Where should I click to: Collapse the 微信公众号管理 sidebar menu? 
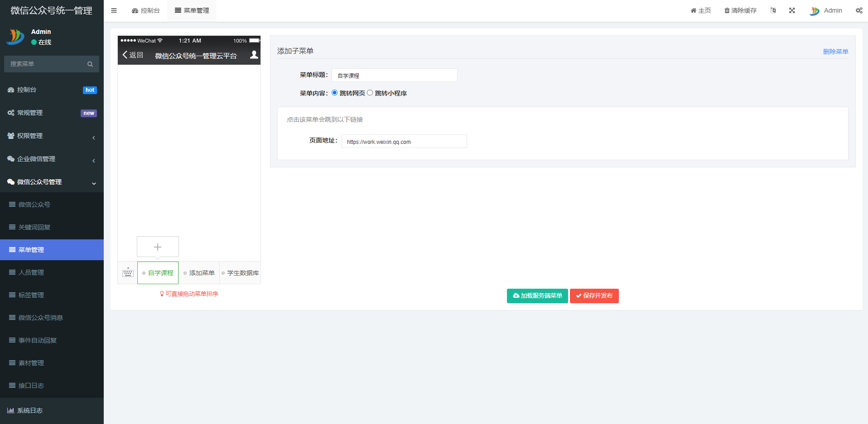pos(52,182)
